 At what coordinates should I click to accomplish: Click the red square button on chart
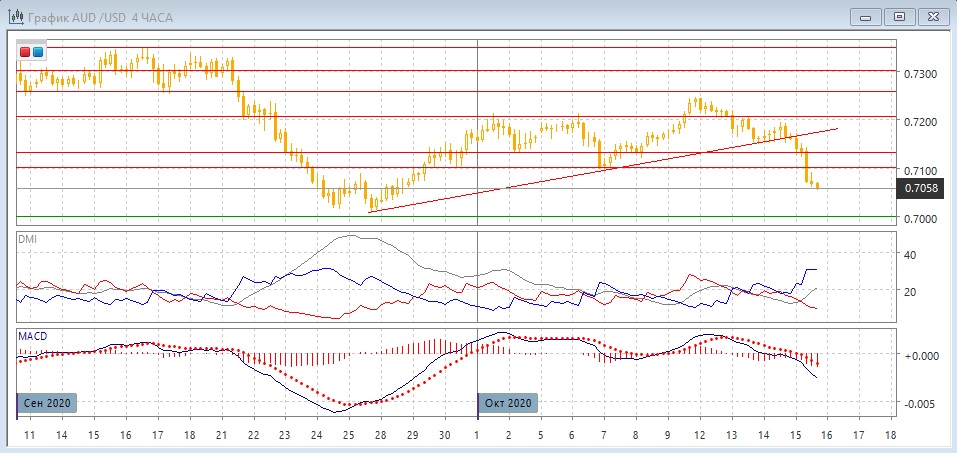click(25, 51)
